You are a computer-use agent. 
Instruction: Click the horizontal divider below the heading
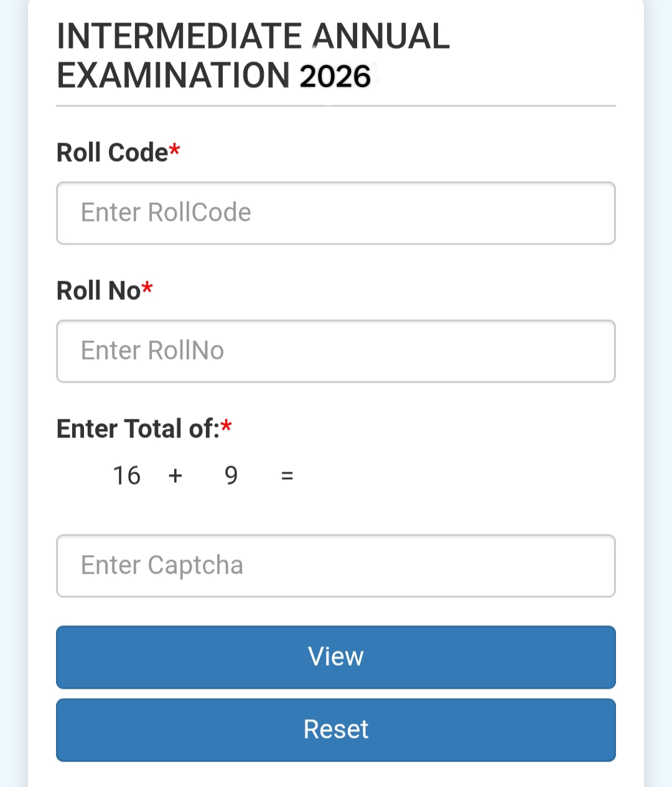pyautogui.click(x=336, y=106)
